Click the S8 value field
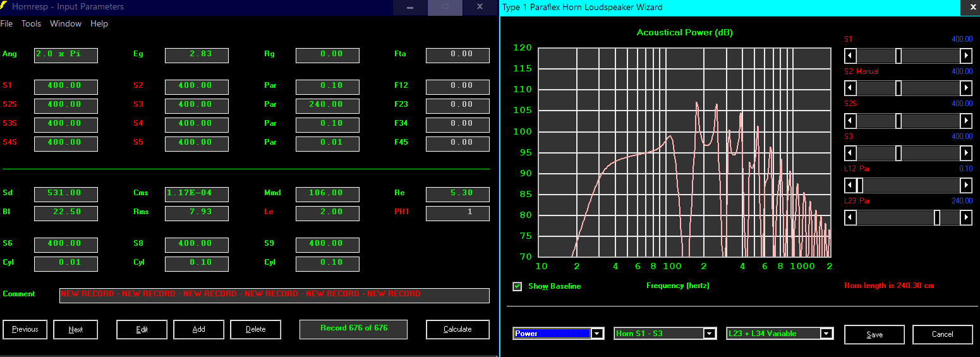 (197, 245)
